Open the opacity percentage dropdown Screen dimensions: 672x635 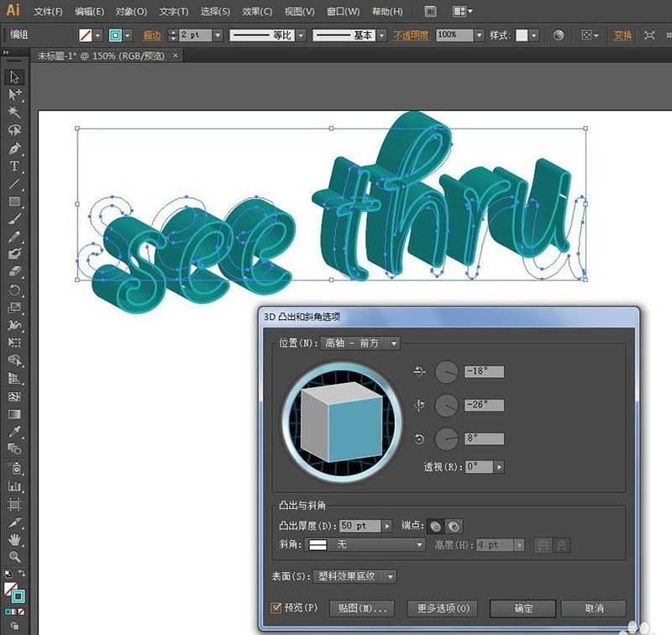(480, 35)
